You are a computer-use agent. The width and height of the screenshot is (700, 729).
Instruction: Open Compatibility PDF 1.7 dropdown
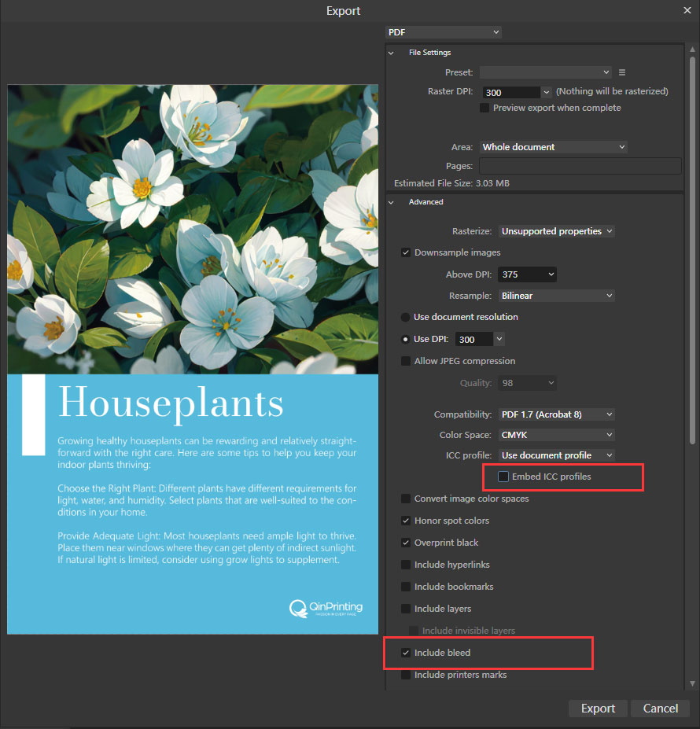(x=556, y=414)
